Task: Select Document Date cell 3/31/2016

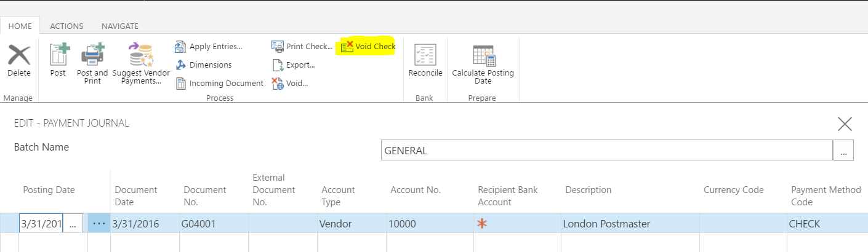Action: coord(145,224)
